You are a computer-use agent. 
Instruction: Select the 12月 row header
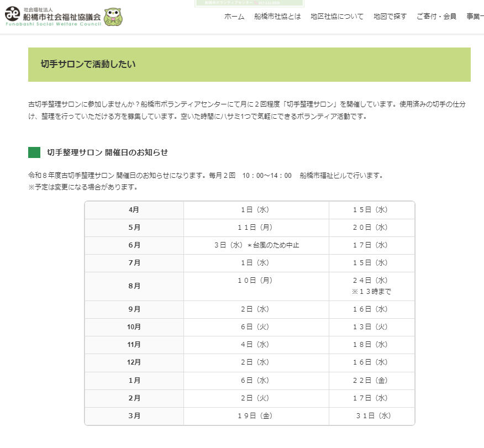(134, 362)
